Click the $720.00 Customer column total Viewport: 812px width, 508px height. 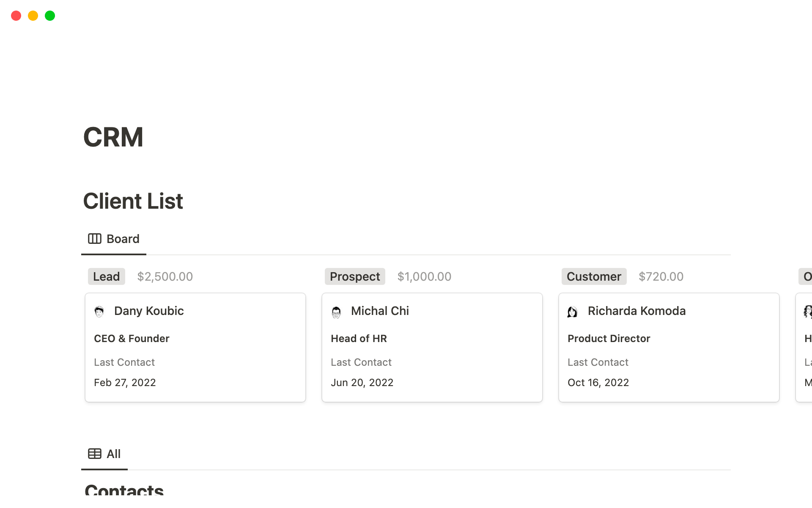point(661,276)
